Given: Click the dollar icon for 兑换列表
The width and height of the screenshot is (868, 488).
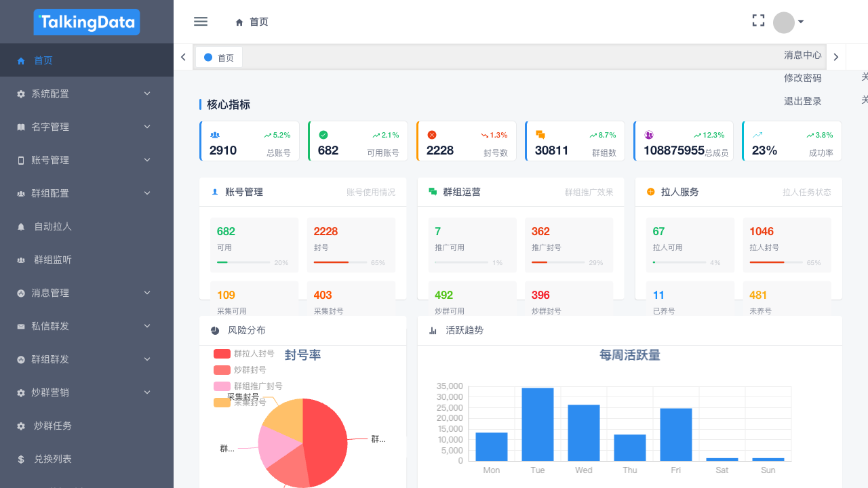Looking at the screenshot, I should [x=21, y=460].
